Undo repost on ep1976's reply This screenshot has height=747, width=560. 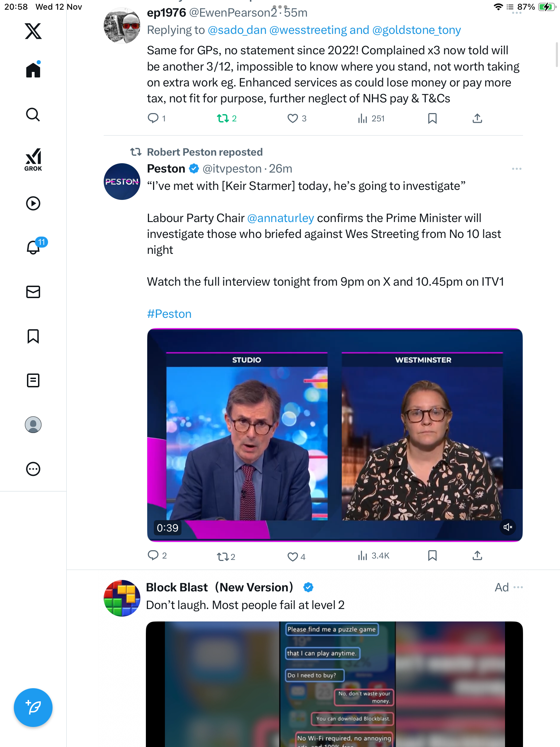(223, 119)
